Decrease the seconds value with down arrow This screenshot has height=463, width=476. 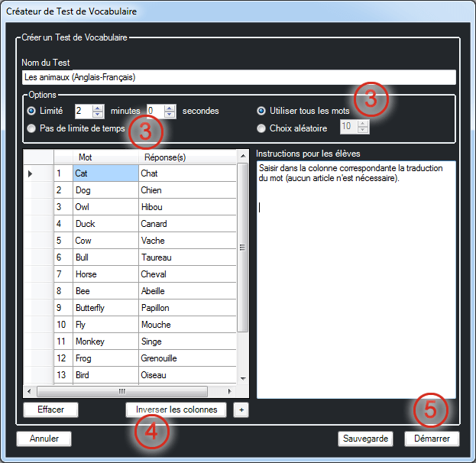[170, 115]
